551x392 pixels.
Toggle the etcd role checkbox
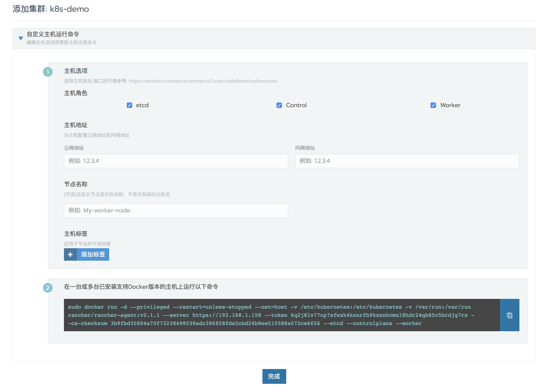point(129,105)
